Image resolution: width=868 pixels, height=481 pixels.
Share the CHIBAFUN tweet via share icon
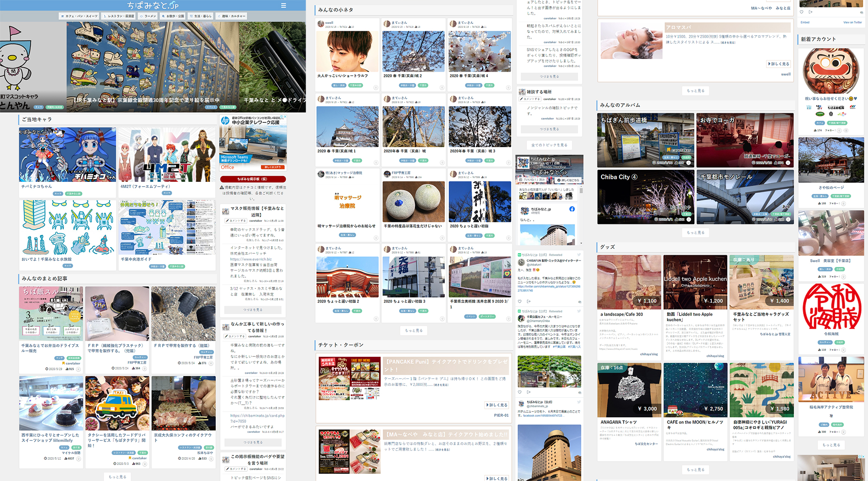pos(528,301)
